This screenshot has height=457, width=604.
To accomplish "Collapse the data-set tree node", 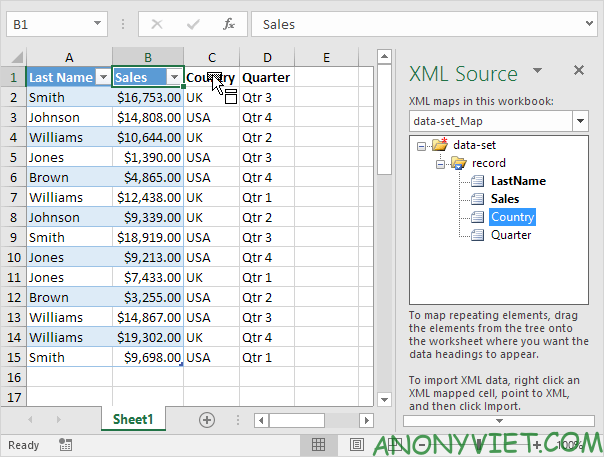I will point(422,145).
